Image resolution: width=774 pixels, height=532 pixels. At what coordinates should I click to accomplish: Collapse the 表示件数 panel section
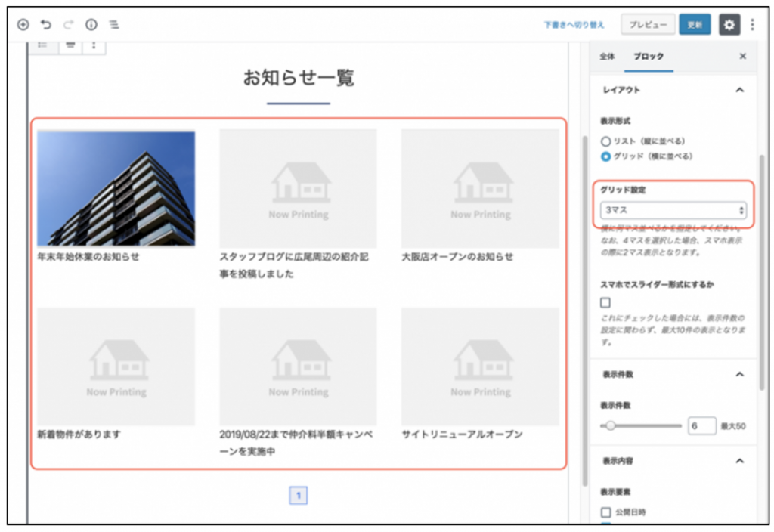pyautogui.click(x=739, y=374)
